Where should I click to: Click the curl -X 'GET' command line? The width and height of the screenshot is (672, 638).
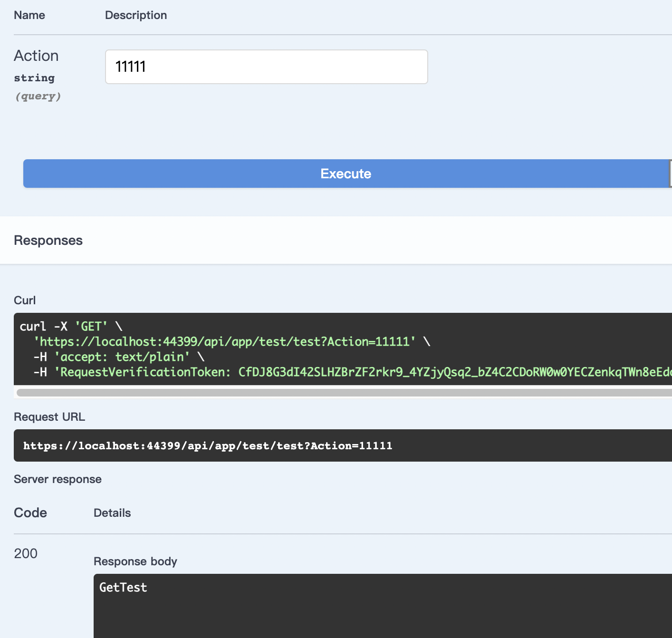coord(71,327)
